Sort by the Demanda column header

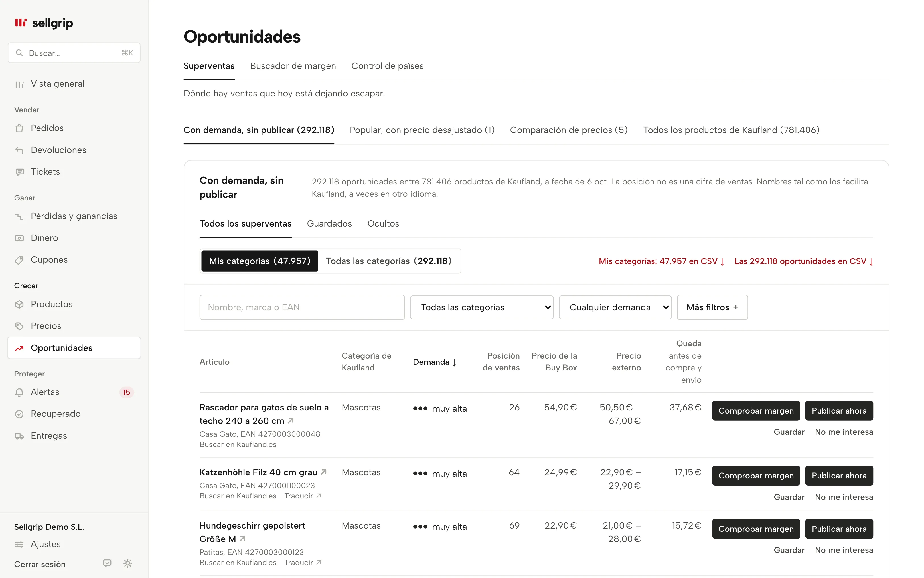[x=435, y=362]
